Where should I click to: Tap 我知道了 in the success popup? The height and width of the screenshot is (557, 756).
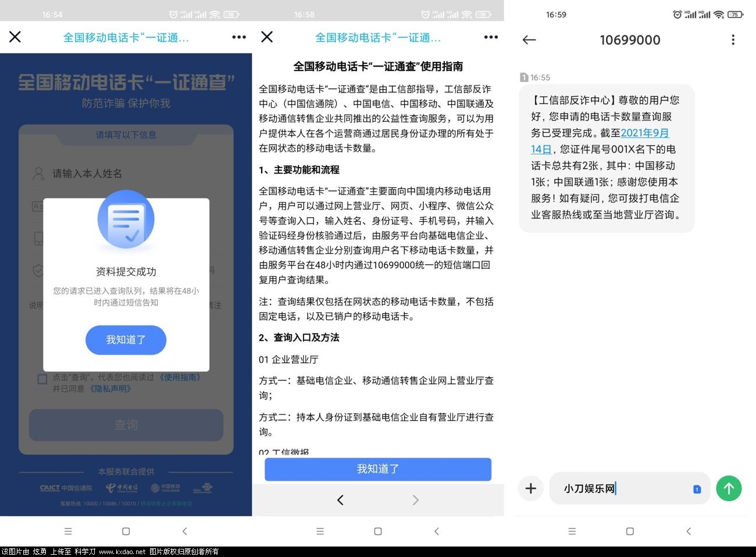pos(126,340)
